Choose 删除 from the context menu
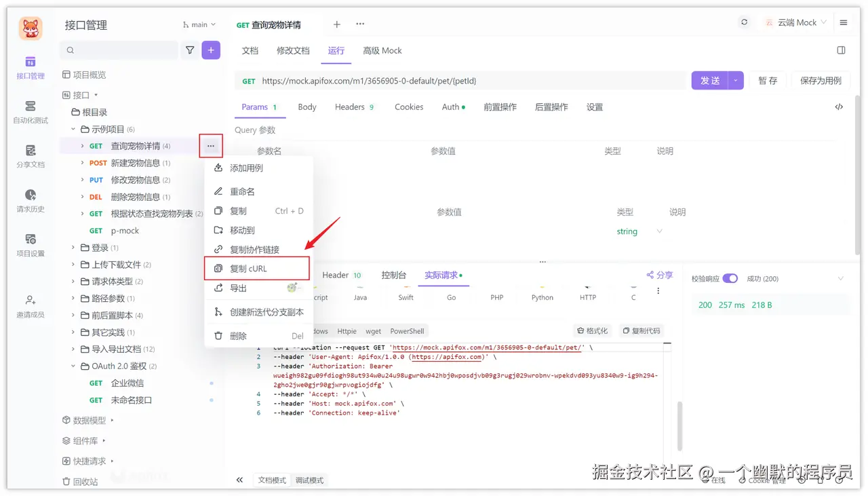The image size is (868, 496). coord(258,336)
